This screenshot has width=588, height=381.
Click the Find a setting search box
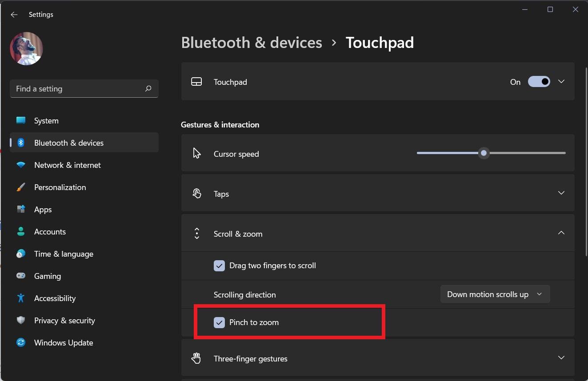click(x=78, y=89)
